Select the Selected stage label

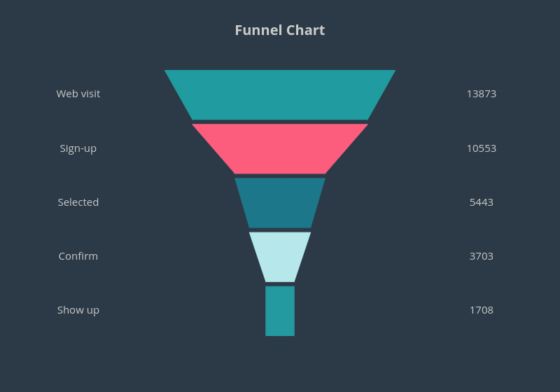[78, 202]
